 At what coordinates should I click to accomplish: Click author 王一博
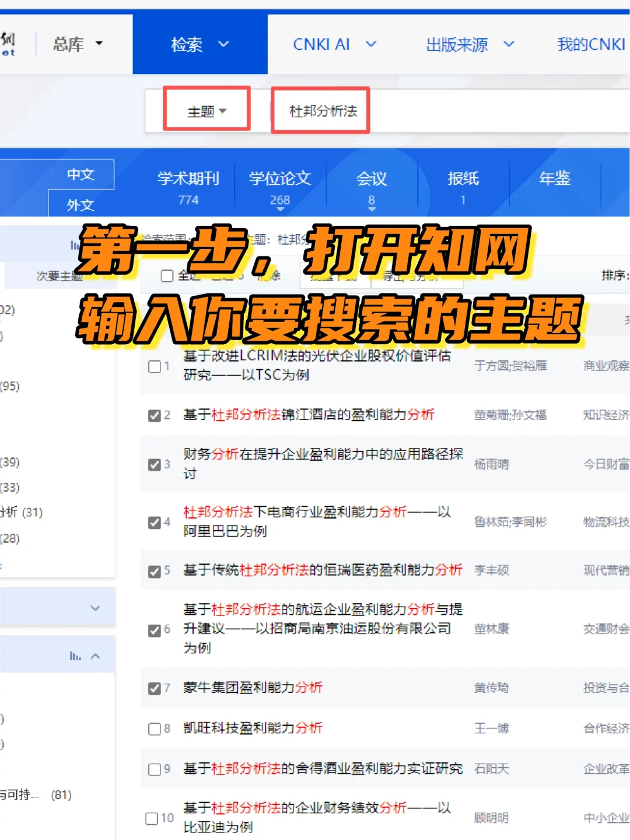(492, 729)
